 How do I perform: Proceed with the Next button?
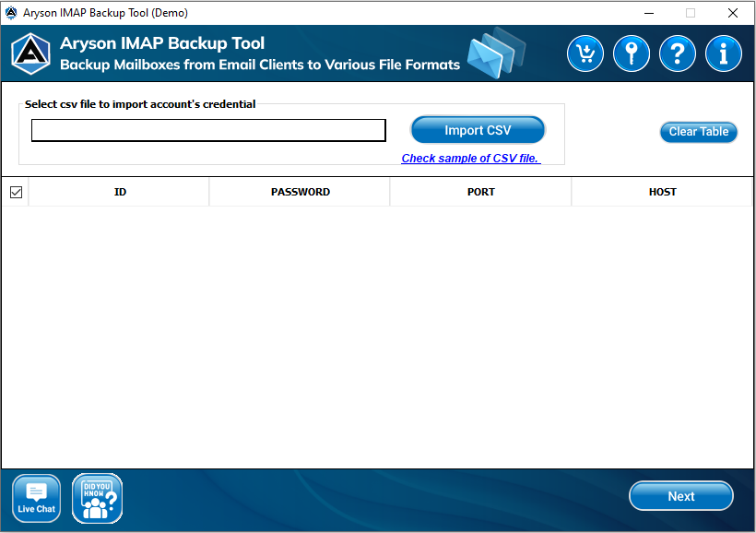pos(681,496)
